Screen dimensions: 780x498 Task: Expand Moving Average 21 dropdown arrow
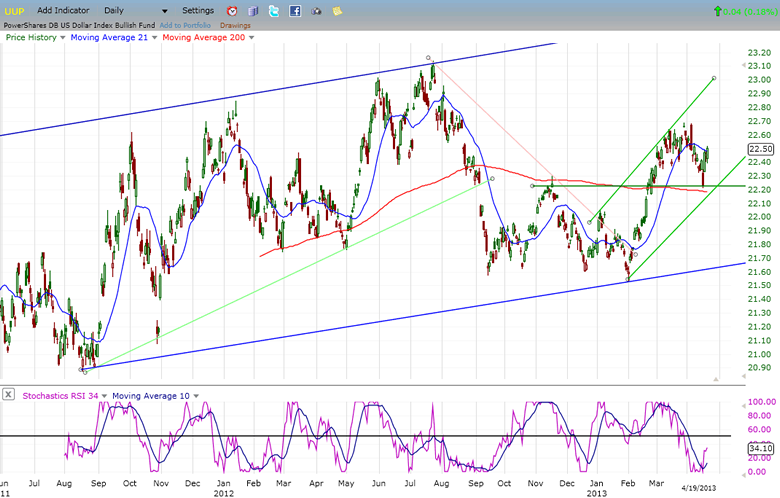coord(153,37)
